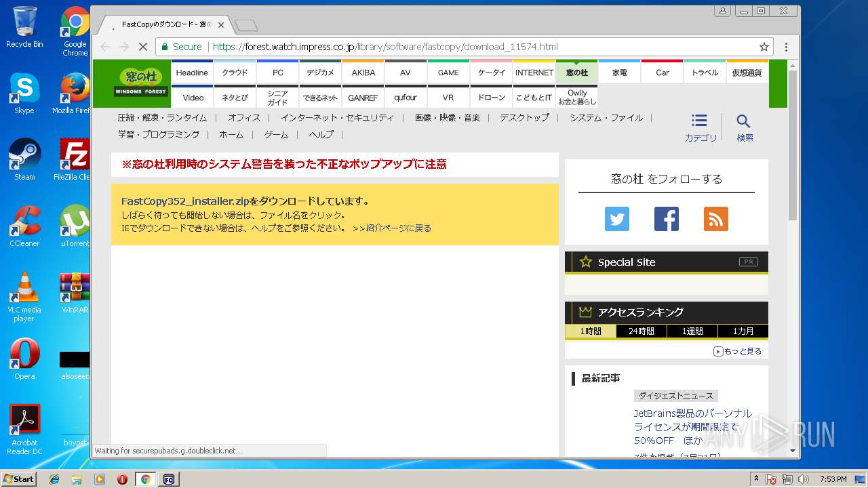Launch Steam from the desktop
The height and width of the screenshot is (488, 868).
24,160
